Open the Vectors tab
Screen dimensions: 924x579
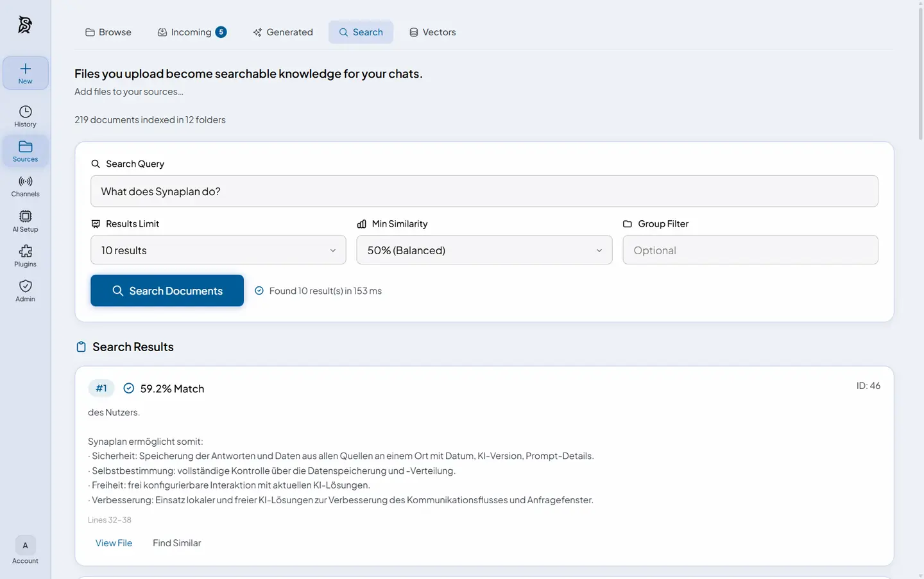(x=432, y=32)
